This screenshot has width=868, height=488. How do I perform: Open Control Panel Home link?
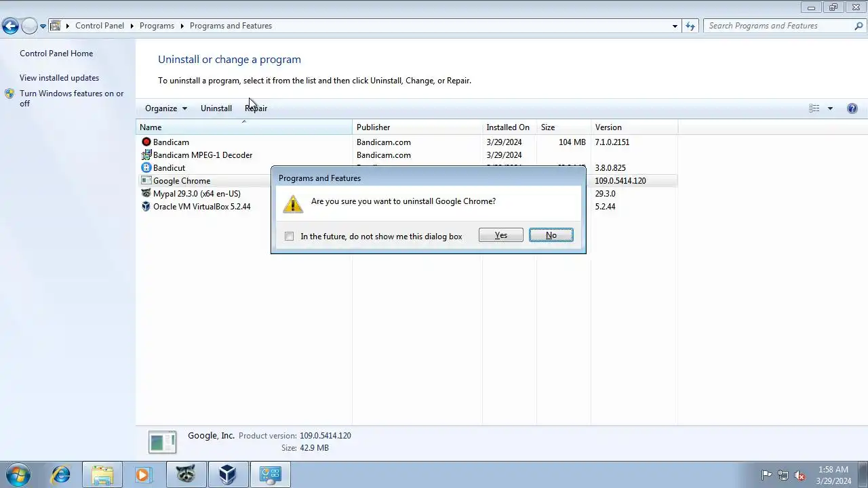56,54
